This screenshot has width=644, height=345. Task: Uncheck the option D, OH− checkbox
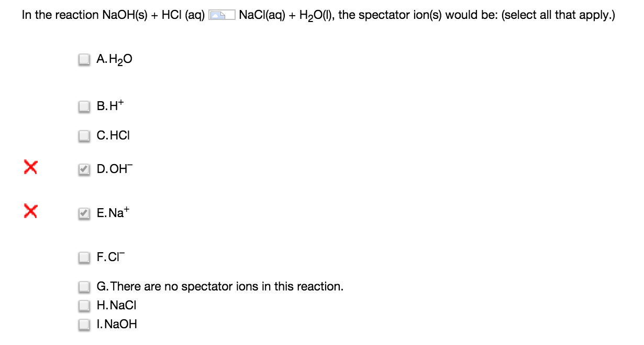click(84, 169)
